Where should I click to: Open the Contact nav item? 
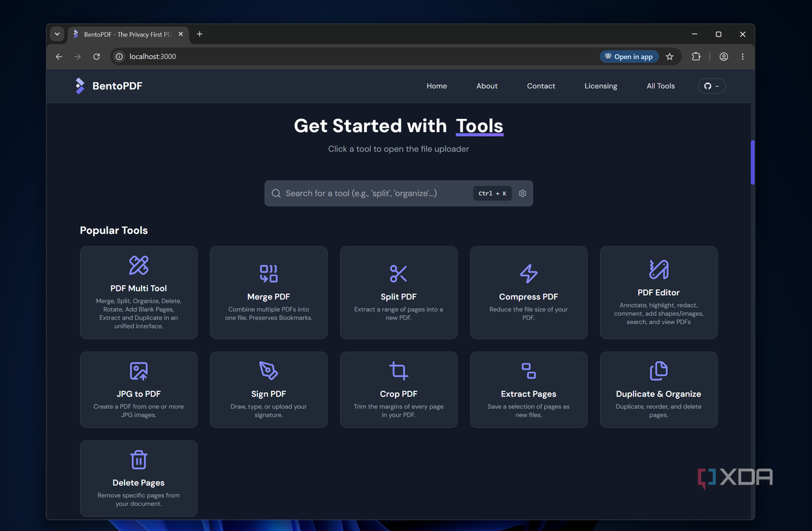(541, 86)
